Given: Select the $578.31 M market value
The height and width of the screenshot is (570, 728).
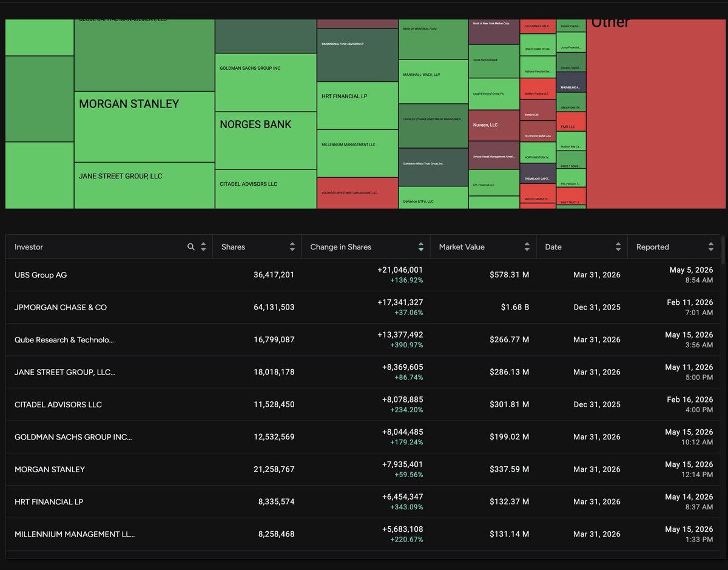Looking at the screenshot, I should tap(509, 275).
